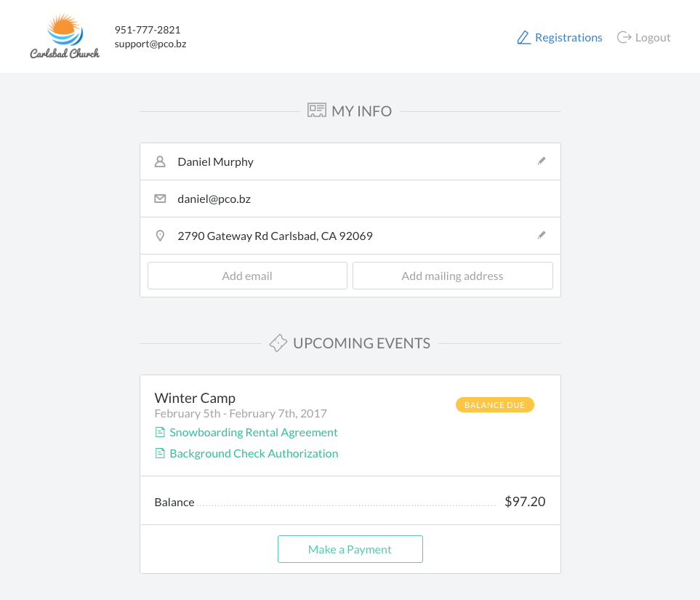The image size is (700, 600).
Task: Open the Registrations page
Action: pyautogui.click(x=568, y=38)
